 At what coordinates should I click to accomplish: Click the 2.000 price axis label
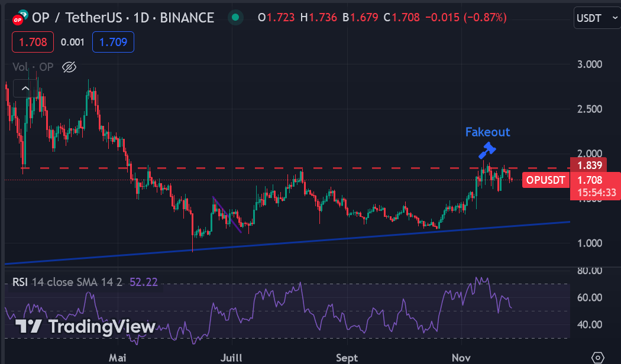tap(589, 152)
